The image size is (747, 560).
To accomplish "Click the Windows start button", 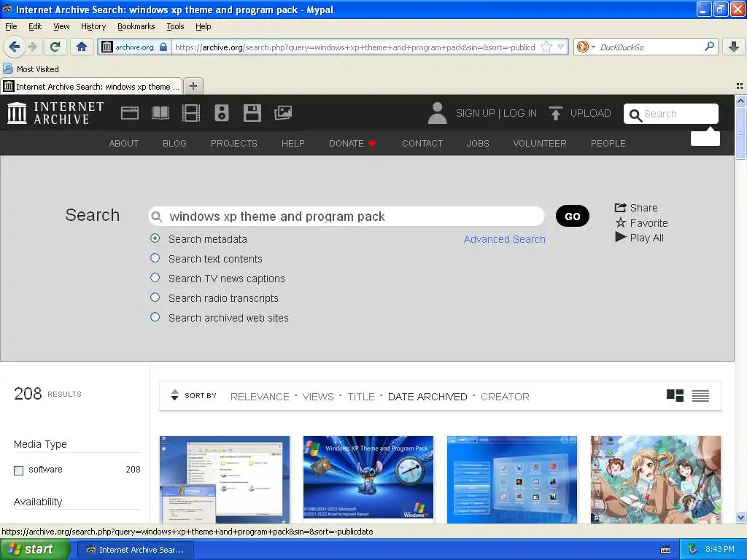I will (x=35, y=550).
